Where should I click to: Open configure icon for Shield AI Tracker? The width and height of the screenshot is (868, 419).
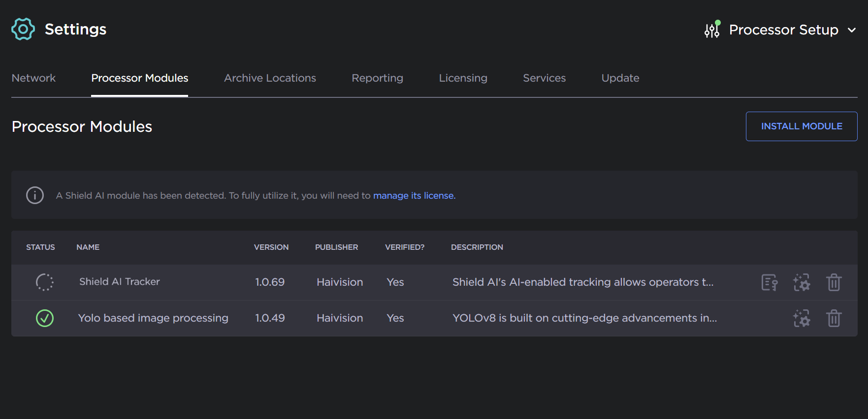tap(802, 282)
